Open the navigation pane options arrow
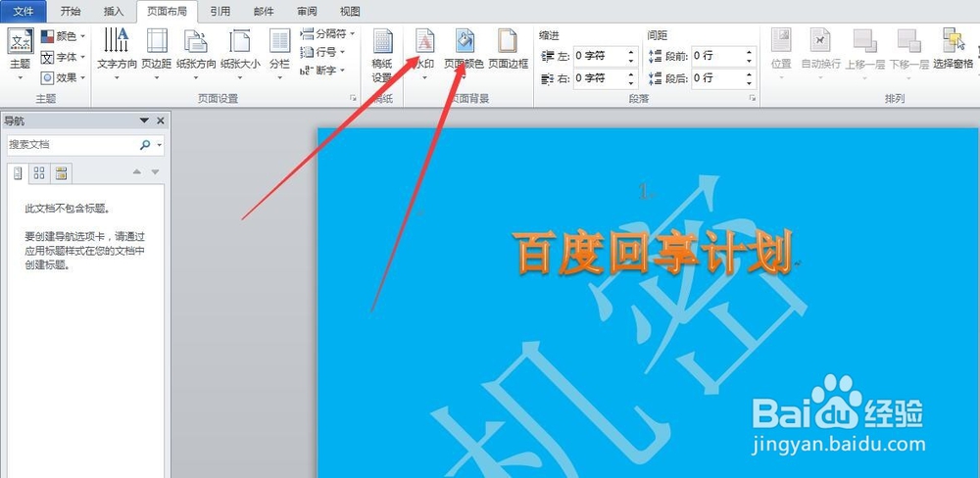980x478 pixels. [144, 120]
